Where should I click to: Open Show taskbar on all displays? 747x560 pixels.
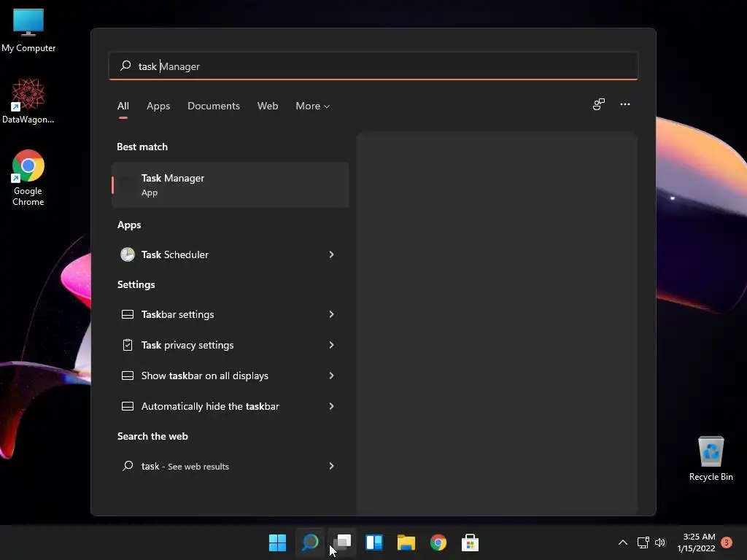coord(218,376)
